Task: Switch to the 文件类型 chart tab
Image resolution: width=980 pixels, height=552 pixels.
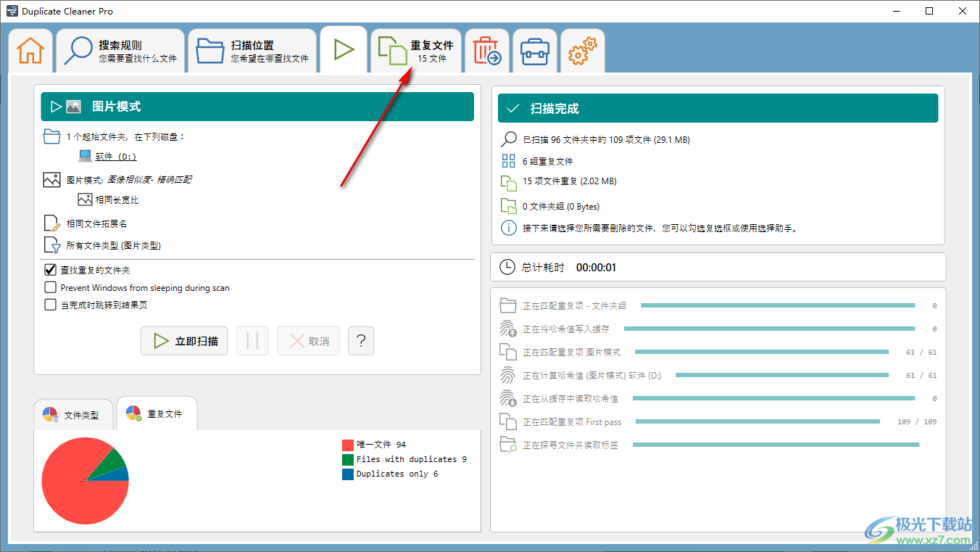Action: [x=73, y=415]
